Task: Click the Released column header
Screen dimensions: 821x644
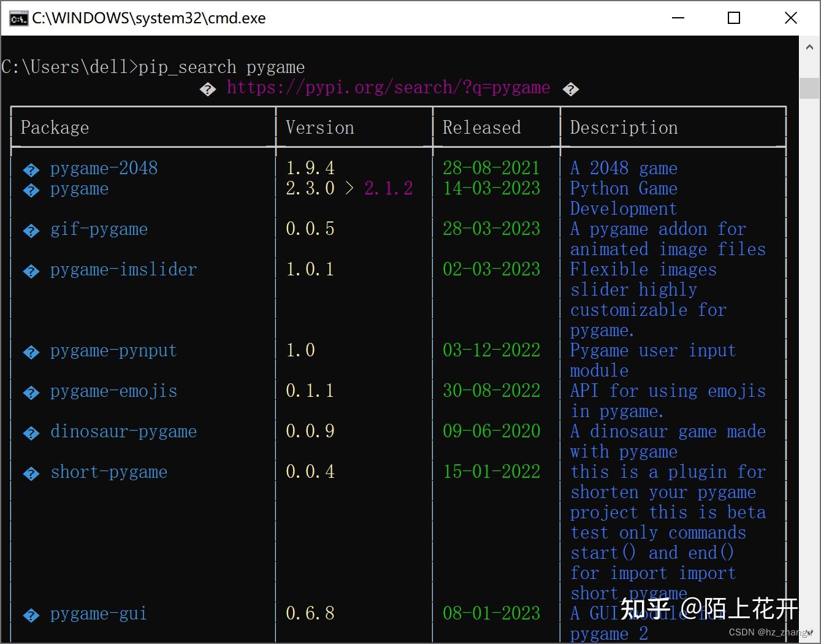Action: (x=481, y=128)
